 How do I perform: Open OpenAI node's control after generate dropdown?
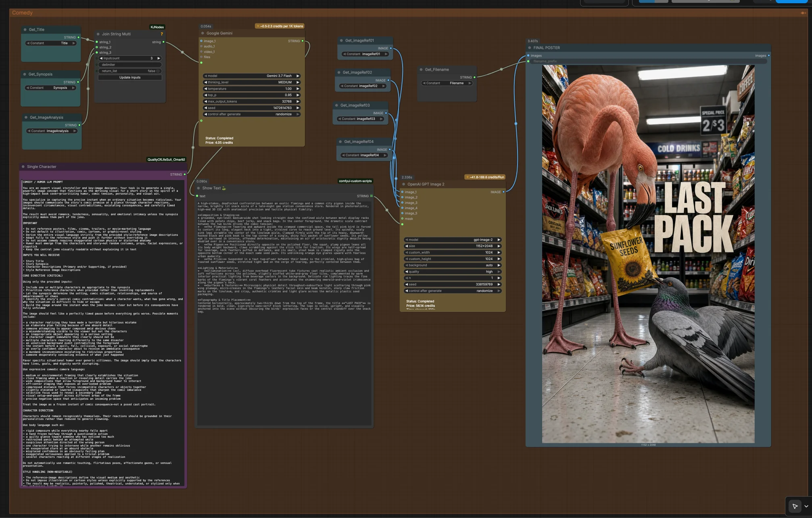coord(453,291)
